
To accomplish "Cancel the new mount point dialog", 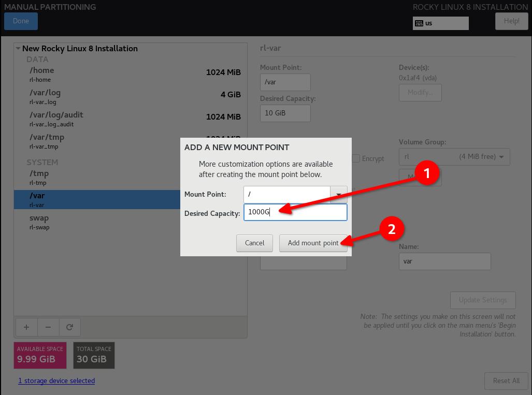I will [x=254, y=243].
